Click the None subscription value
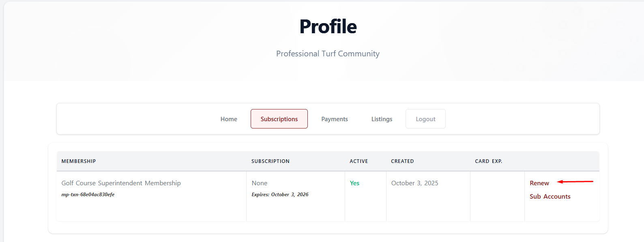Image resolution: width=644 pixels, height=242 pixels. coord(259,183)
